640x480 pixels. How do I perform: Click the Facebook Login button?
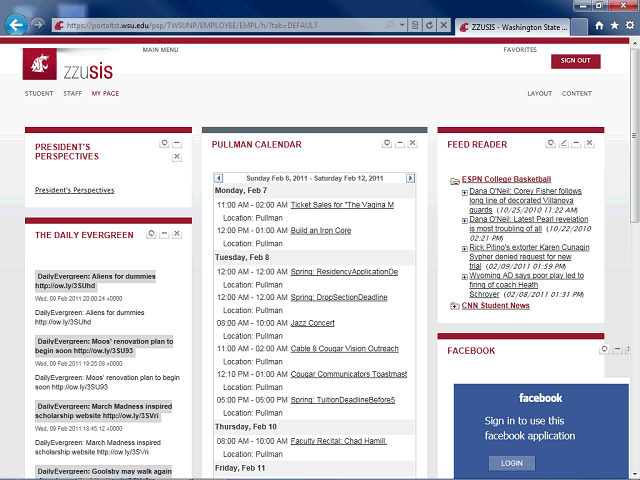tap(512, 463)
